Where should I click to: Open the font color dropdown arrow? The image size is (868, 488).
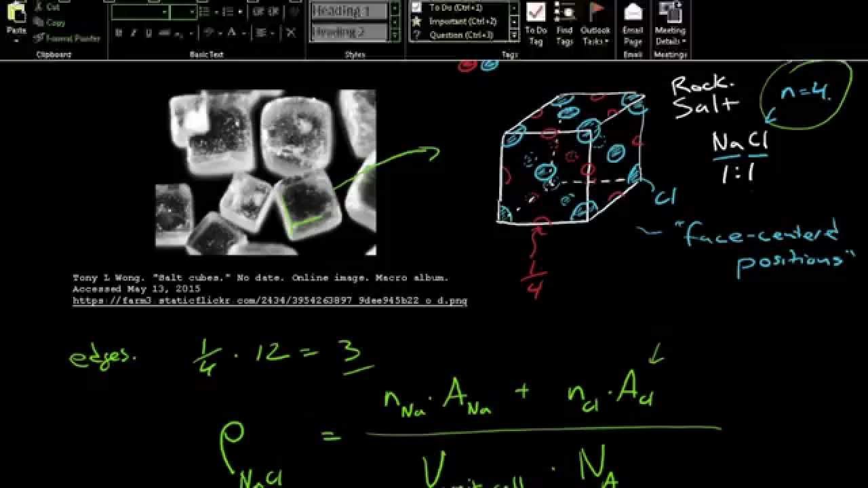(243, 33)
